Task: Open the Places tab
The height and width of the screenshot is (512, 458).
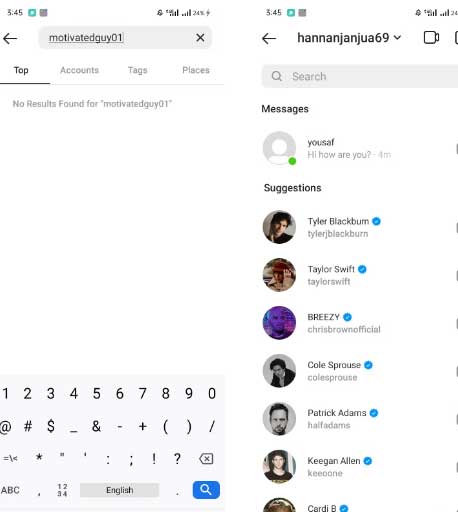Action: point(196,70)
